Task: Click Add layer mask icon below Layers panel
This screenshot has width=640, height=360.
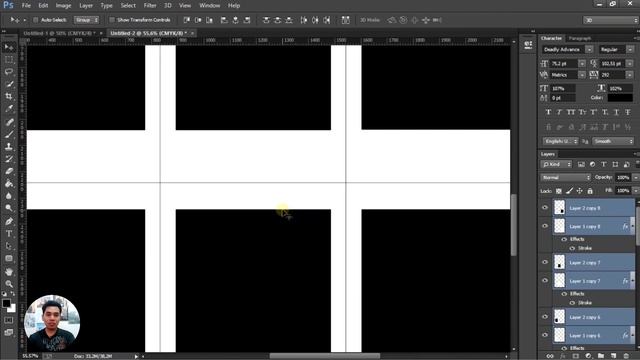Action: pyautogui.click(x=576, y=356)
